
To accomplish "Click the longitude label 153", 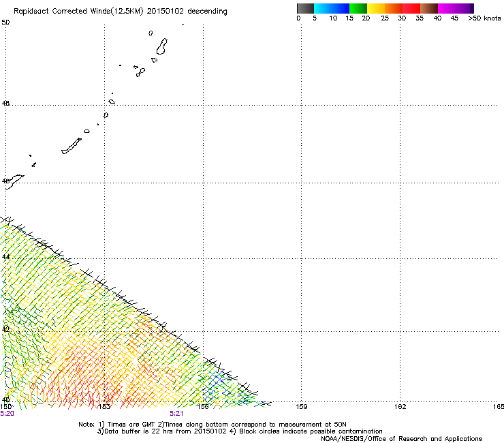I will point(104,407).
